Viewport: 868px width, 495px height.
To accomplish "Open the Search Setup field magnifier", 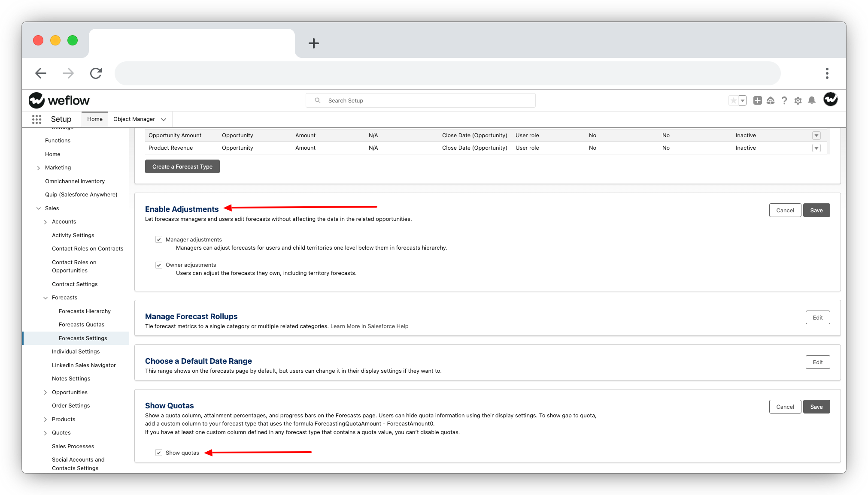I will click(x=317, y=100).
